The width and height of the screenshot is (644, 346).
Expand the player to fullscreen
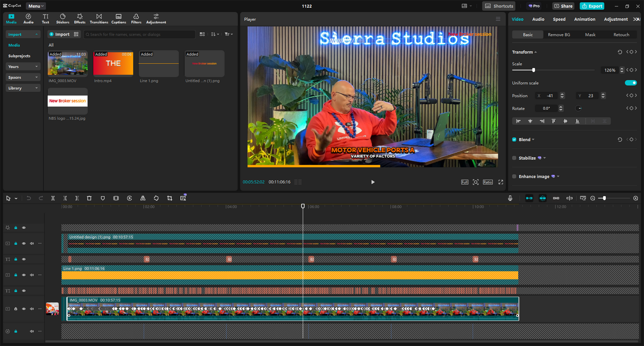(501, 182)
